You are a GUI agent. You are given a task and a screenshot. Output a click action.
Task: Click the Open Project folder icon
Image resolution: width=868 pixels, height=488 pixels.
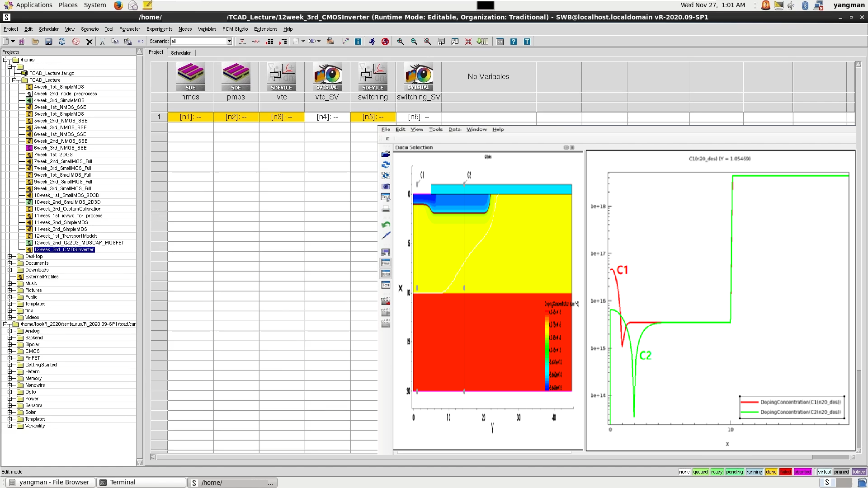click(35, 41)
